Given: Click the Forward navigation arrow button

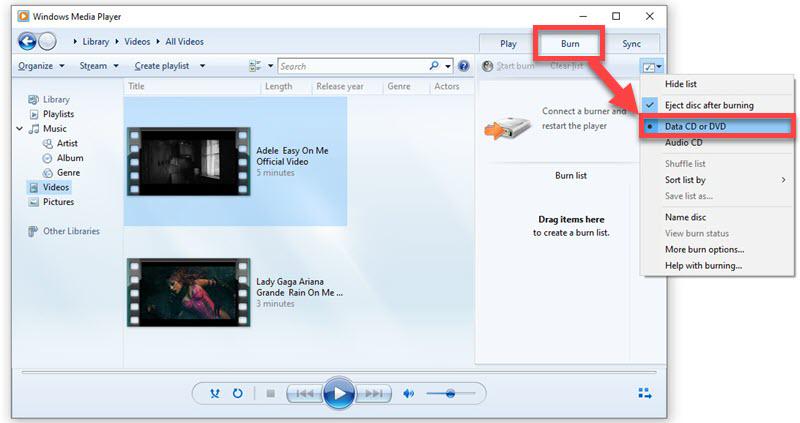Looking at the screenshot, I should click(x=47, y=41).
